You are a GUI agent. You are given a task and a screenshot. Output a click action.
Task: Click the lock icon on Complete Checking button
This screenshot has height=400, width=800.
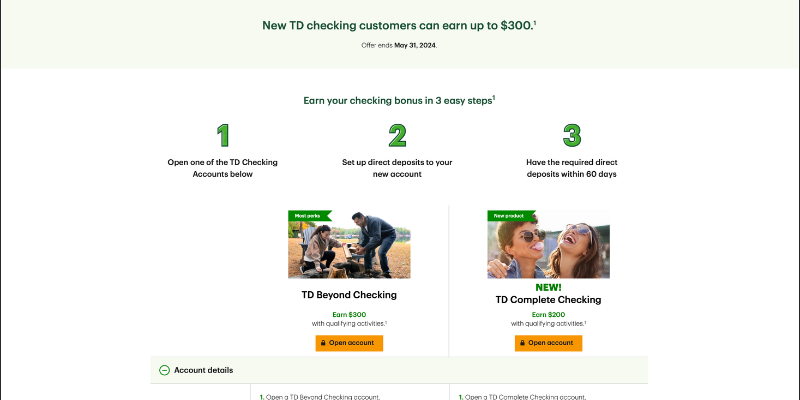coord(523,343)
